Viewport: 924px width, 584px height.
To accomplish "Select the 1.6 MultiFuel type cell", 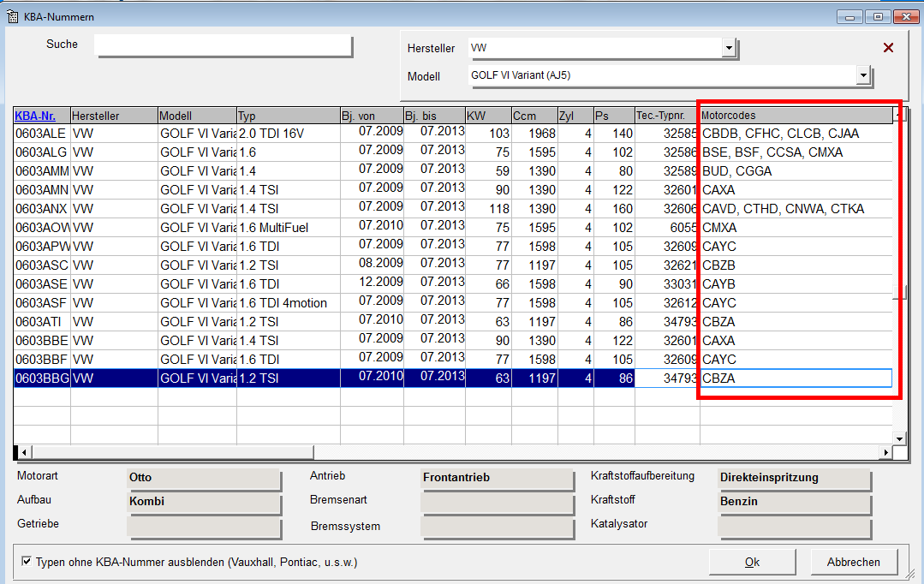I will pyautogui.click(x=288, y=228).
